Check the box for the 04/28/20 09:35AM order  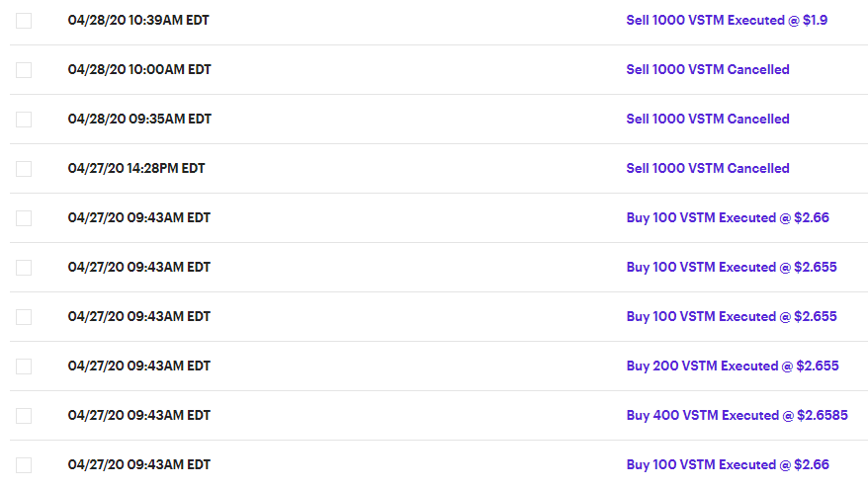(24, 120)
